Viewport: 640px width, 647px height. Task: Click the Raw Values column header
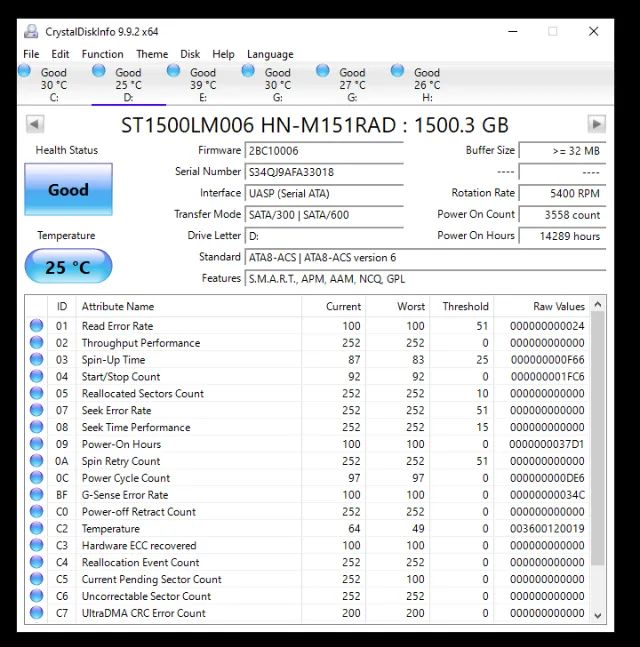click(x=541, y=306)
